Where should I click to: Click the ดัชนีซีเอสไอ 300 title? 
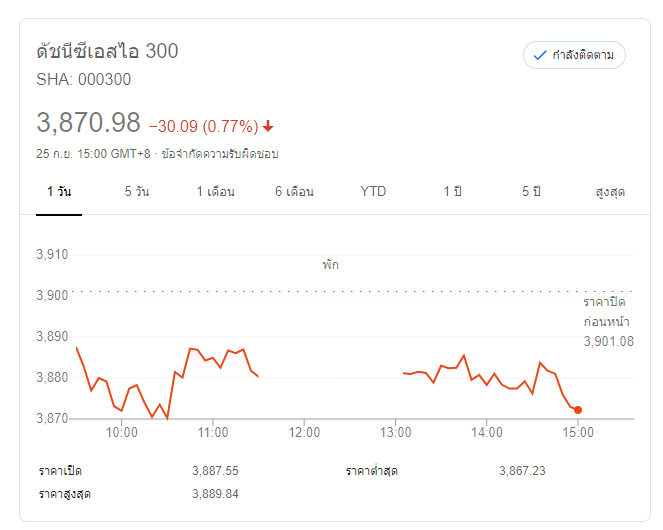pos(107,51)
